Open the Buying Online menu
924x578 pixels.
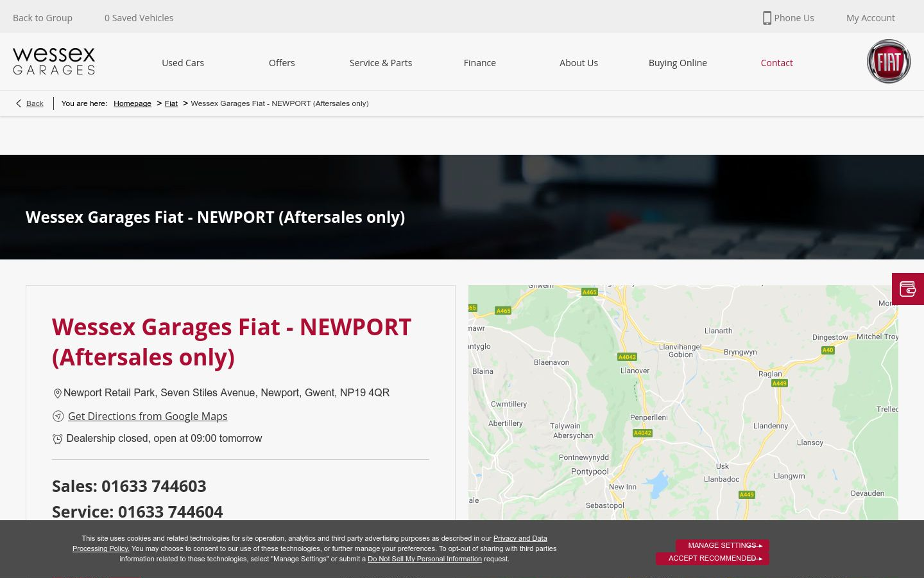pyautogui.click(x=678, y=63)
